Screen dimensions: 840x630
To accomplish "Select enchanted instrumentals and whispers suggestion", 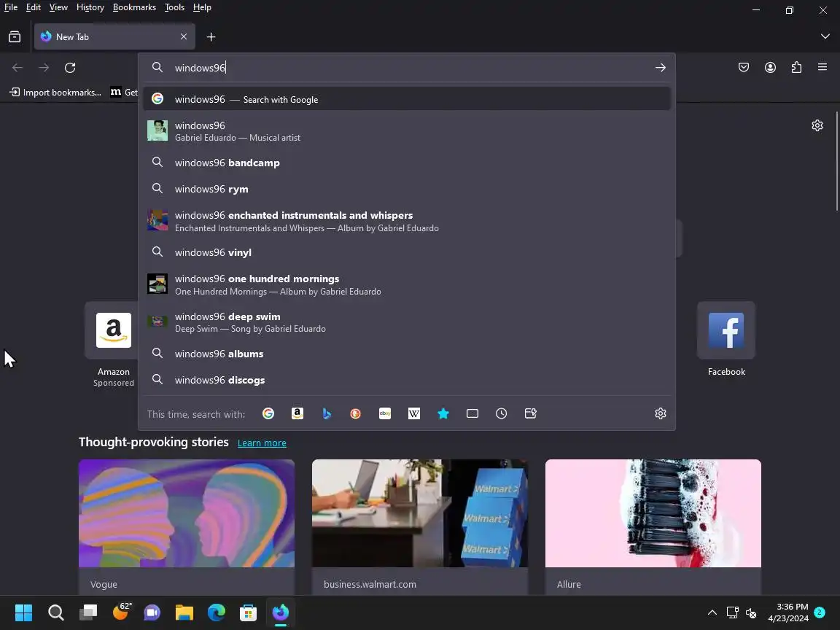I will [x=407, y=221].
